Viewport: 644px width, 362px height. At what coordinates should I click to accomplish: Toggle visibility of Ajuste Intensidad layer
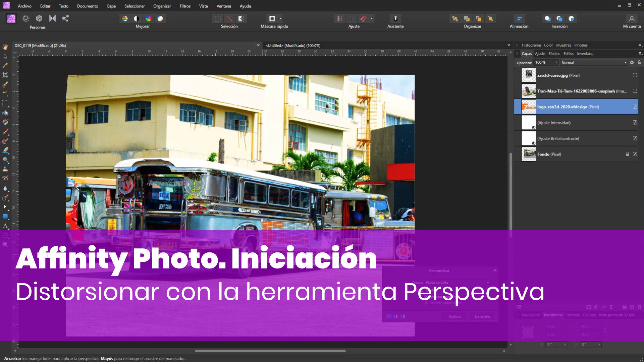635,123
